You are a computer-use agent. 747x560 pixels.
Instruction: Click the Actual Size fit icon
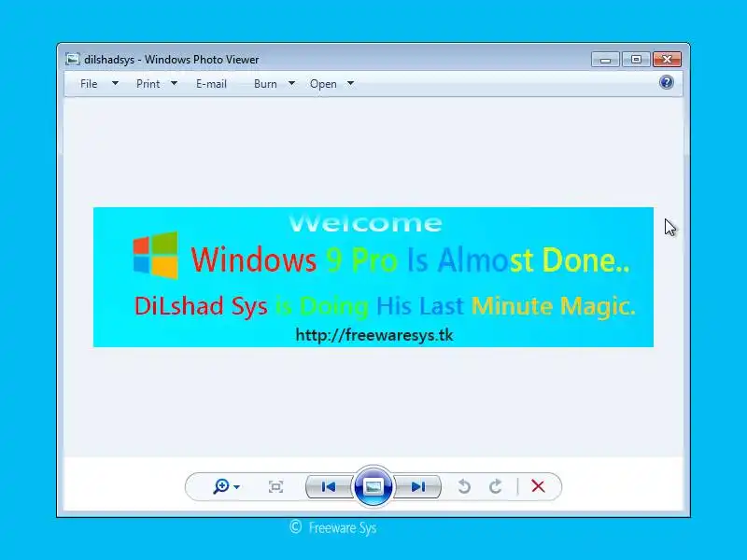pyautogui.click(x=275, y=486)
